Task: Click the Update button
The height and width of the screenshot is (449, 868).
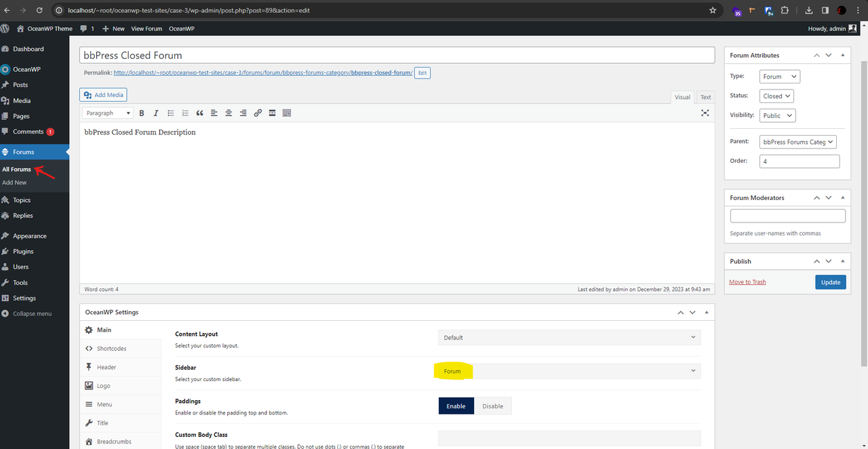Action: pos(831,282)
